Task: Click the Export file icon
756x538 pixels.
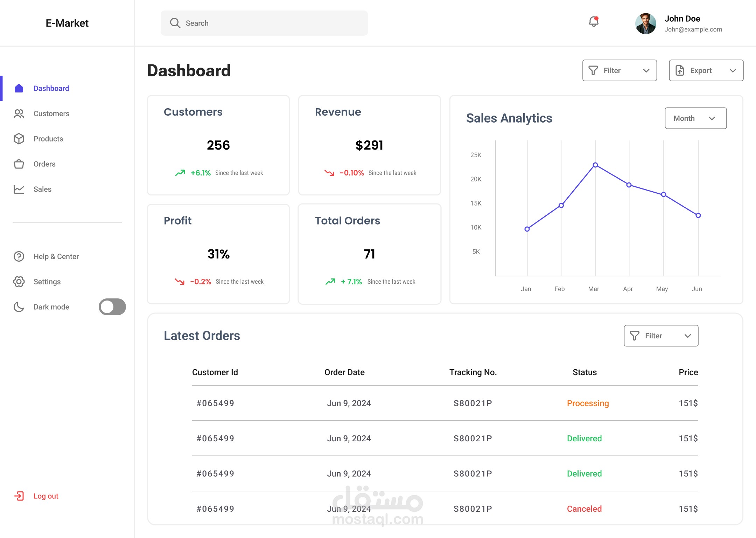Action: [680, 70]
